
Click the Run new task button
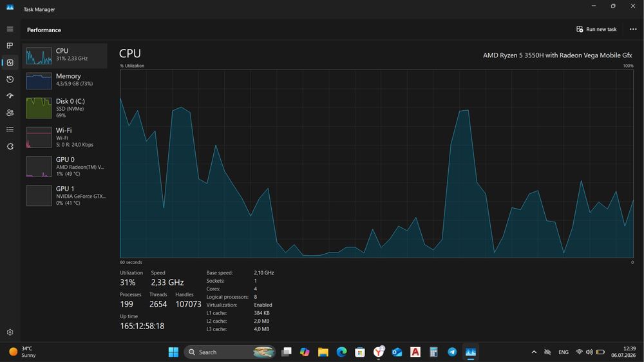[x=596, y=29]
